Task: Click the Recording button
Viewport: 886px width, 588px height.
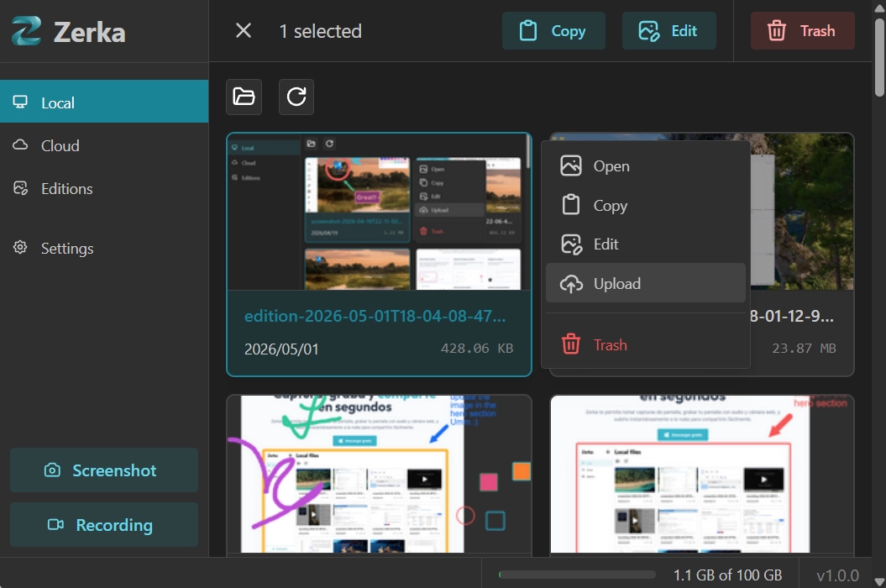Action: (104, 525)
